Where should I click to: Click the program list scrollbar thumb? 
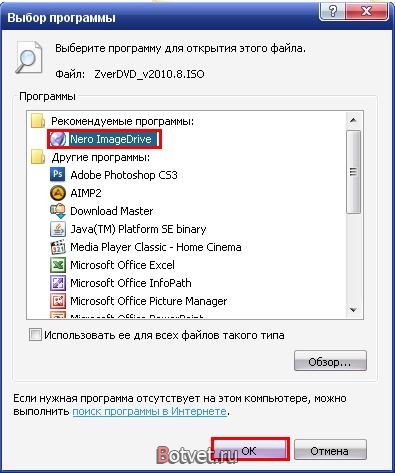pyautogui.click(x=353, y=172)
